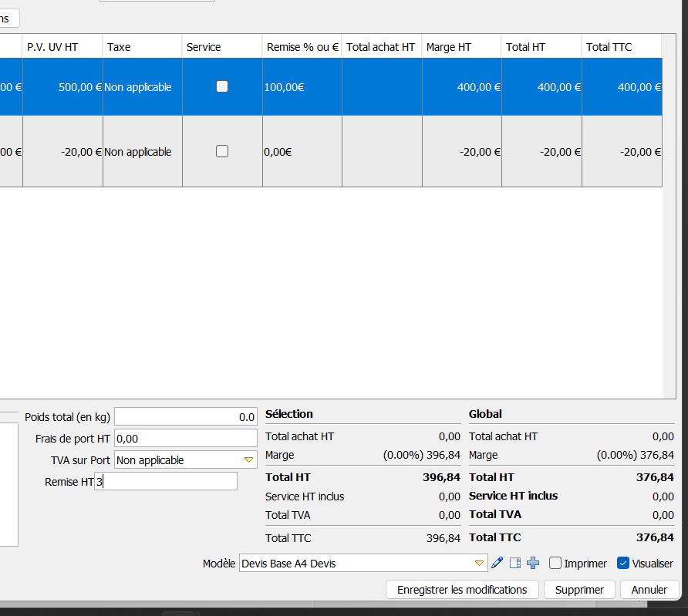Edit the model with the pencil icon
This screenshot has height=616, width=688.
coord(497,563)
